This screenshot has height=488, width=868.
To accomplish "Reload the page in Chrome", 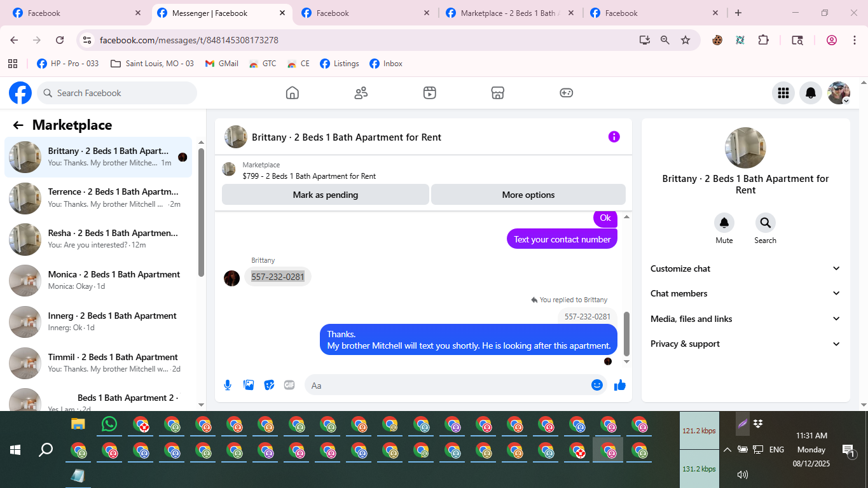I will 60,40.
